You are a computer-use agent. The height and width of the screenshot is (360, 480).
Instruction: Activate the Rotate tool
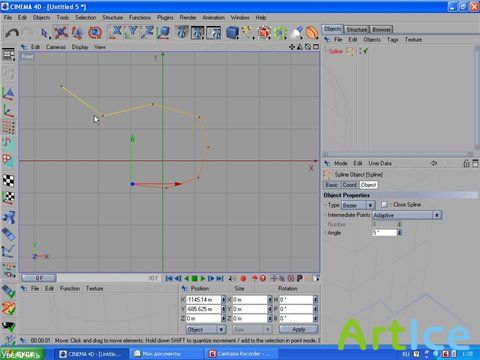coord(95,32)
